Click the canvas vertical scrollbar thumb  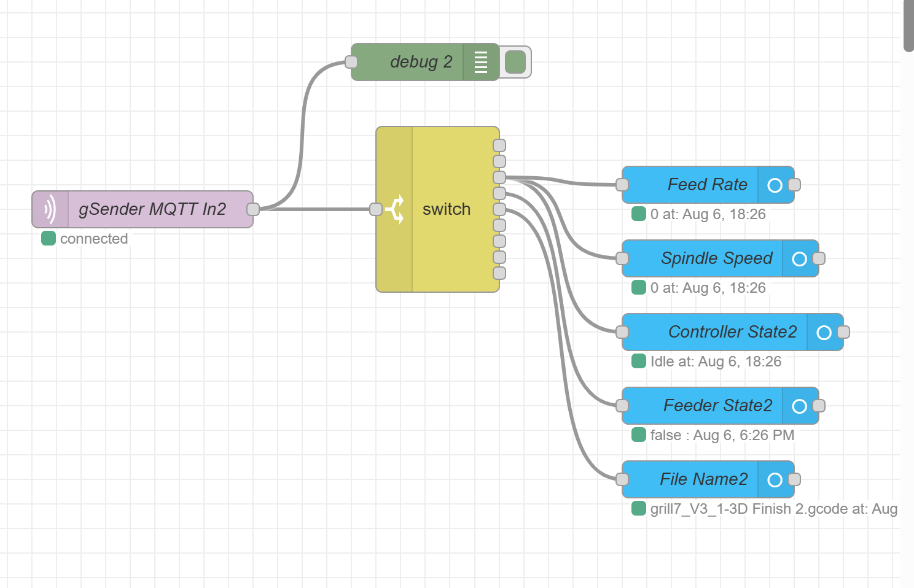[908, 26]
